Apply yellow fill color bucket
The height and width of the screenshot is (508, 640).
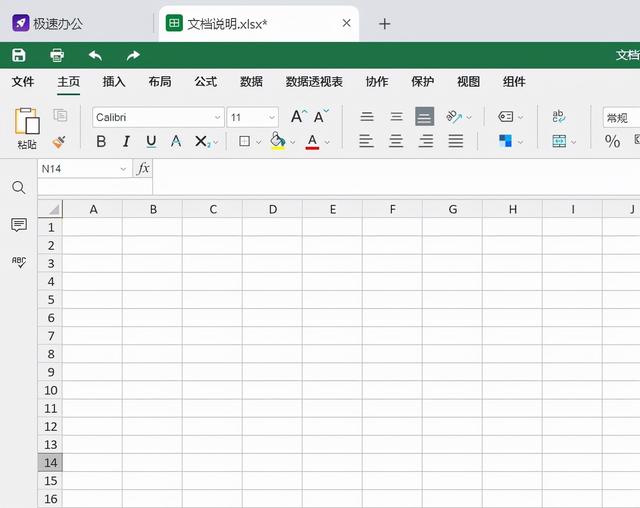[x=278, y=141]
